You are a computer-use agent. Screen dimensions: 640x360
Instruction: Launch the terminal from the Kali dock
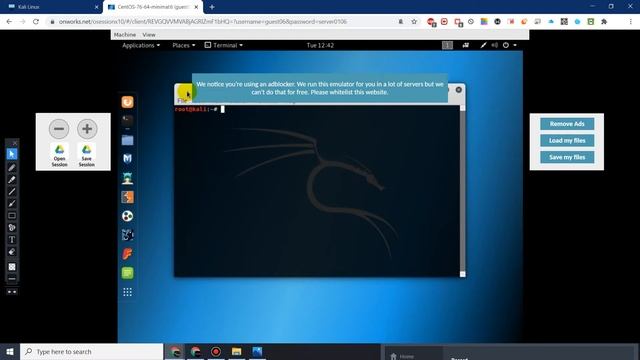click(x=127, y=120)
